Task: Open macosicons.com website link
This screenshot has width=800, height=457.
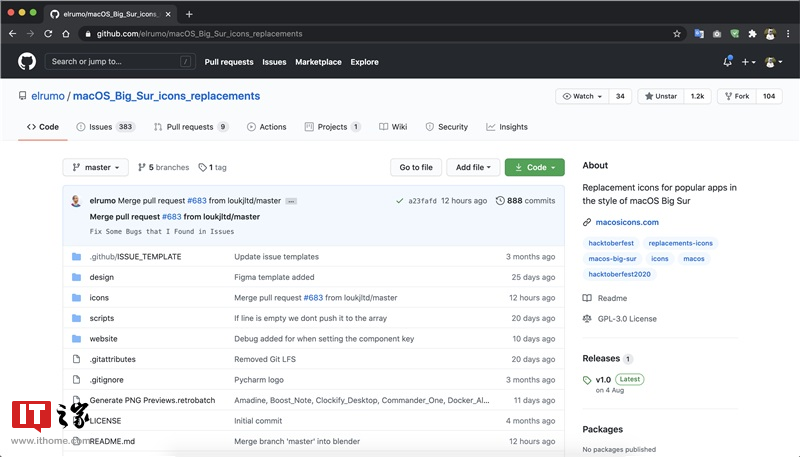Action: tap(627, 222)
